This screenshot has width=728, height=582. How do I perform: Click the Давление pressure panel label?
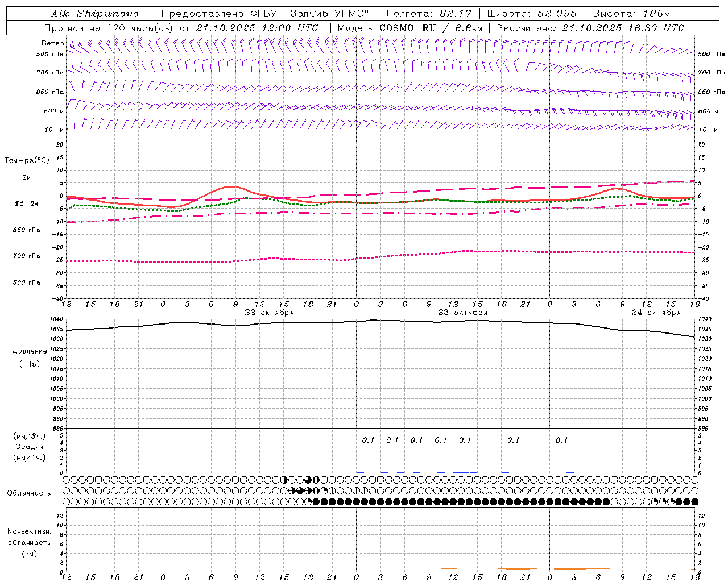point(30,351)
